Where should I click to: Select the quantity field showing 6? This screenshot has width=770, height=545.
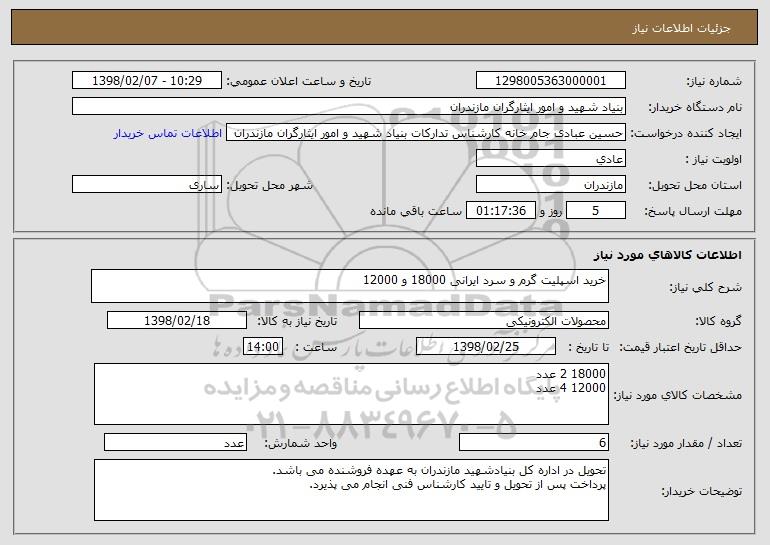click(x=534, y=442)
